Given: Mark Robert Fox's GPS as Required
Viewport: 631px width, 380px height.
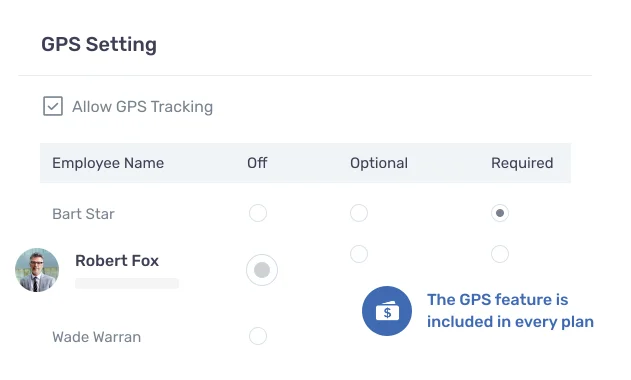Looking at the screenshot, I should click(500, 254).
